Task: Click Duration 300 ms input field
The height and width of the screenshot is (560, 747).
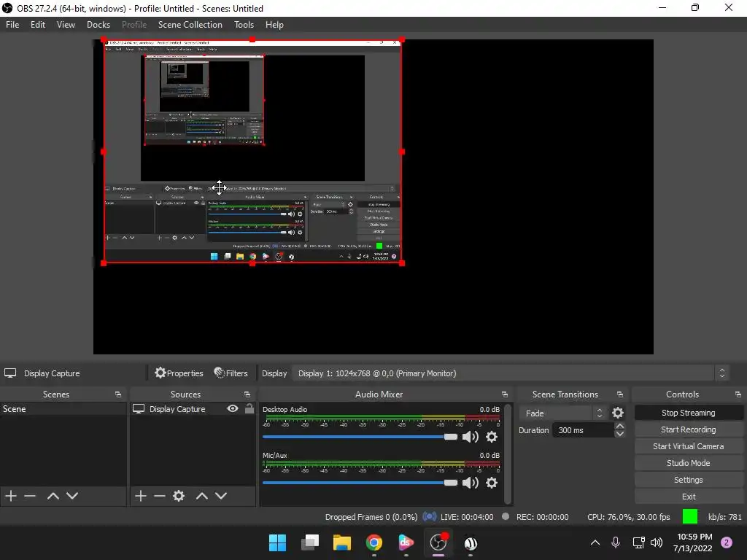Action: 583,430
